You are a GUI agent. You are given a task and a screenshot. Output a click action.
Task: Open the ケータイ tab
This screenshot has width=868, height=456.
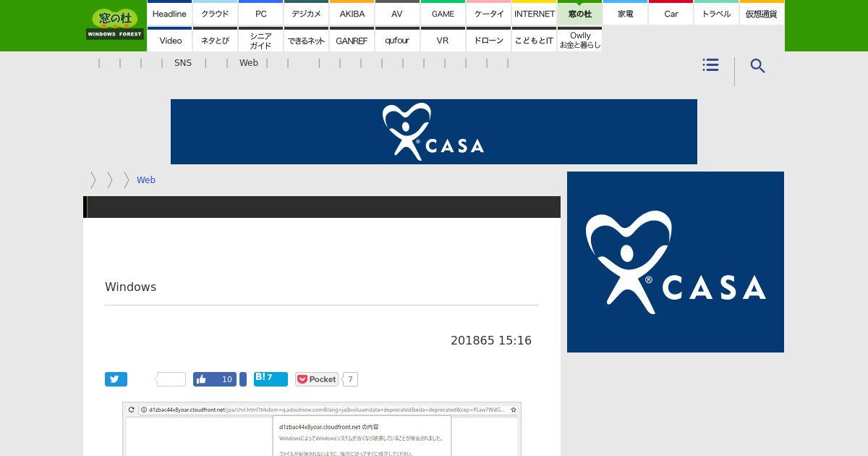coord(488,13)
